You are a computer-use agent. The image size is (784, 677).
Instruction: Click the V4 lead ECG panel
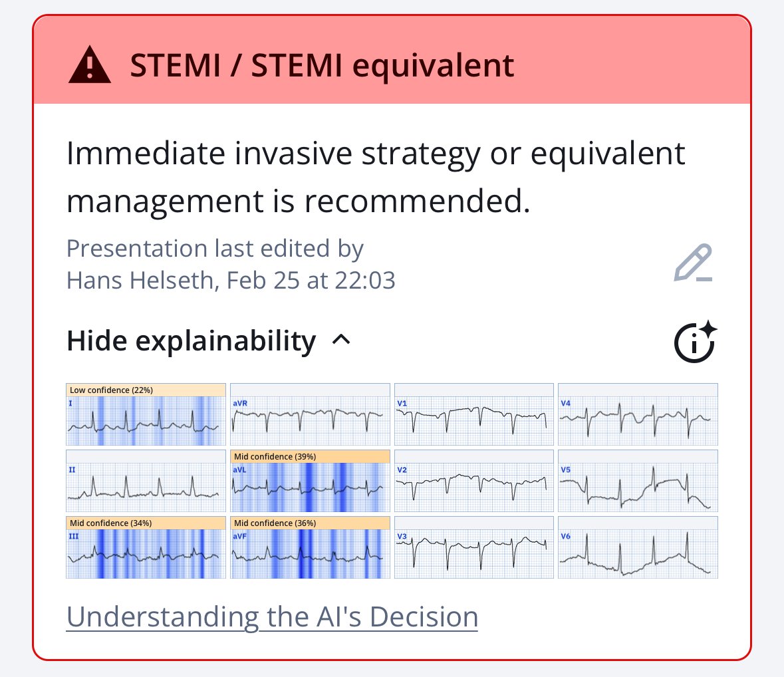tap(638, 414)
